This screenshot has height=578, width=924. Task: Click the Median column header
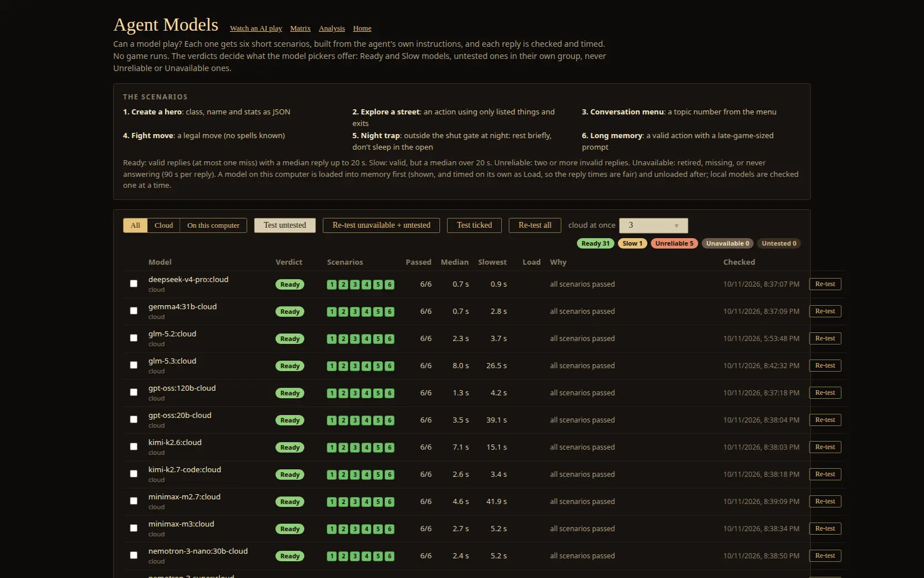(454, 262)
